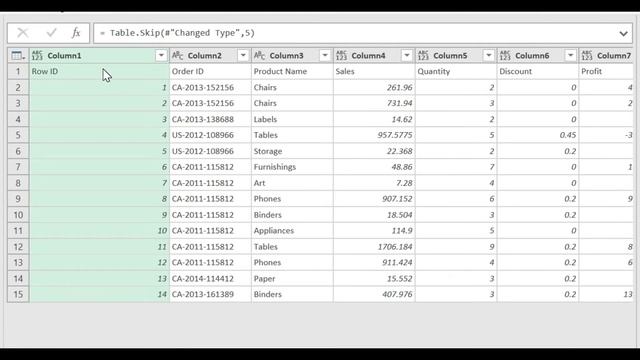640x360 pixels.
Task: Click the 'Appliances' product cell
Action: click(x=292, y=231)
